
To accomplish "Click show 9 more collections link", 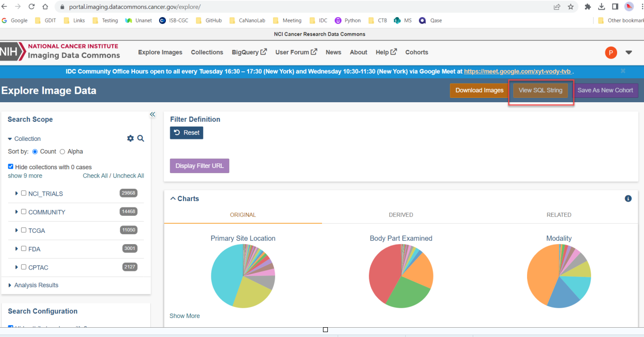I will click(x=25, y=176).
